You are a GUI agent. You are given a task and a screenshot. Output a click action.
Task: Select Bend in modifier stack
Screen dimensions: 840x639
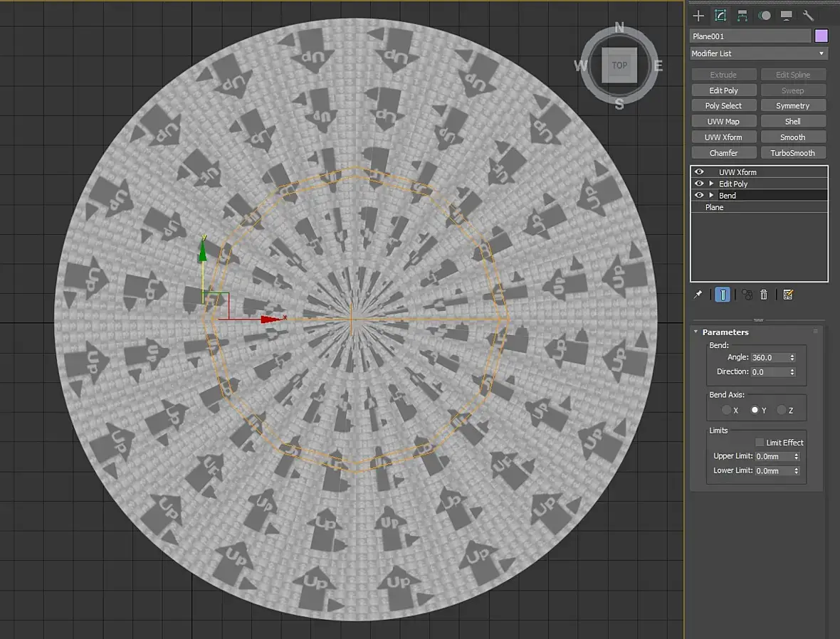[727, 196]
